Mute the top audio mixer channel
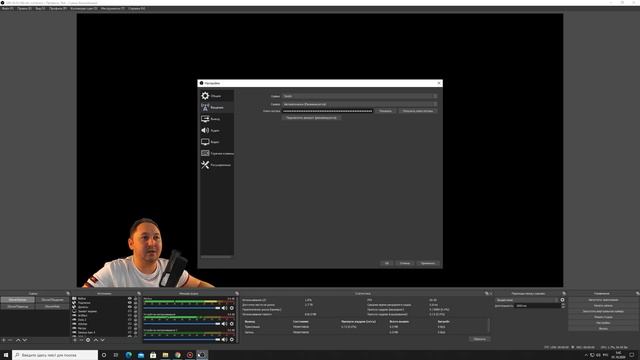 (224, 308)
